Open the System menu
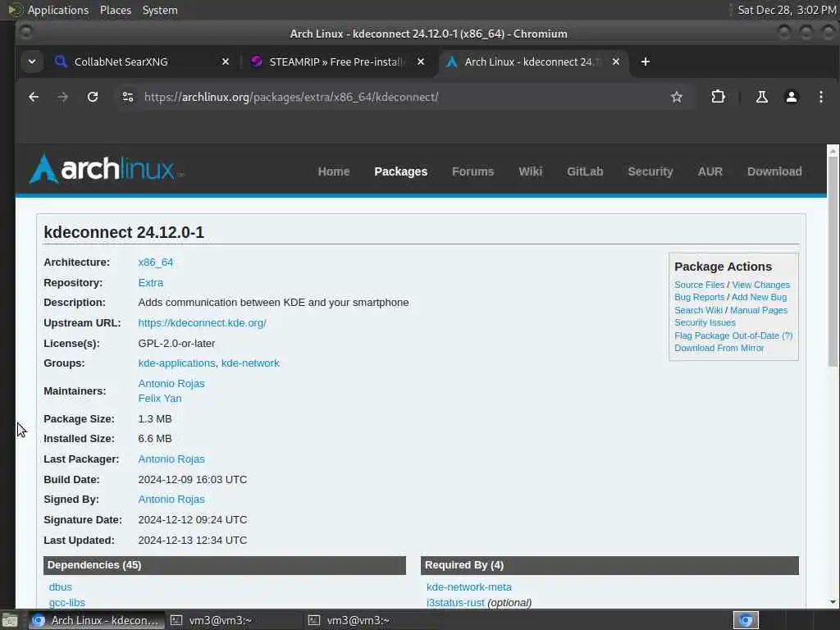The width and height of the screenshot is (840, 630). tap(160, 10)
